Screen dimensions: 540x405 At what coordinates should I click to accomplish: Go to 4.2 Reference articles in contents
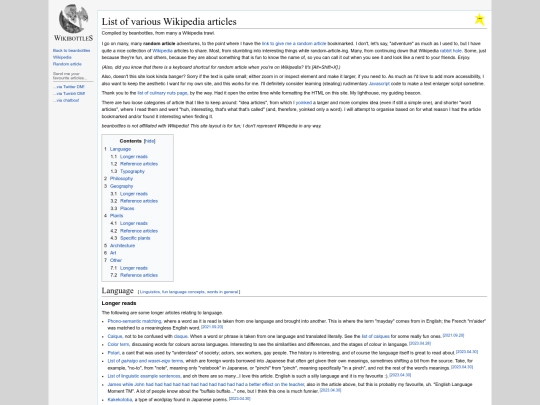point(139,231)
